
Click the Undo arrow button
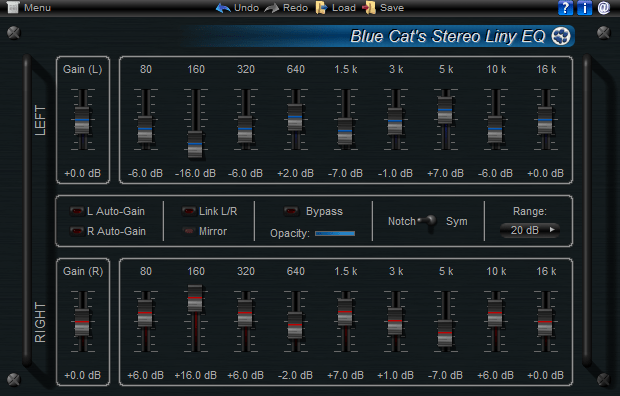(x=237, y=8)
